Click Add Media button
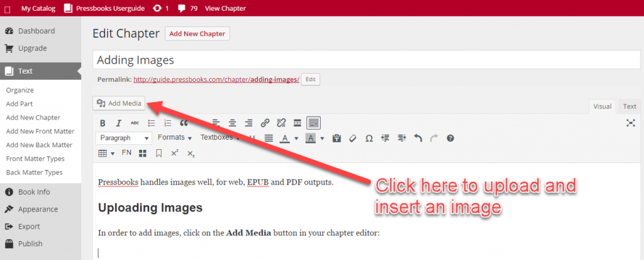The width and height of the screenshot is (644, 260). point(119,104)
